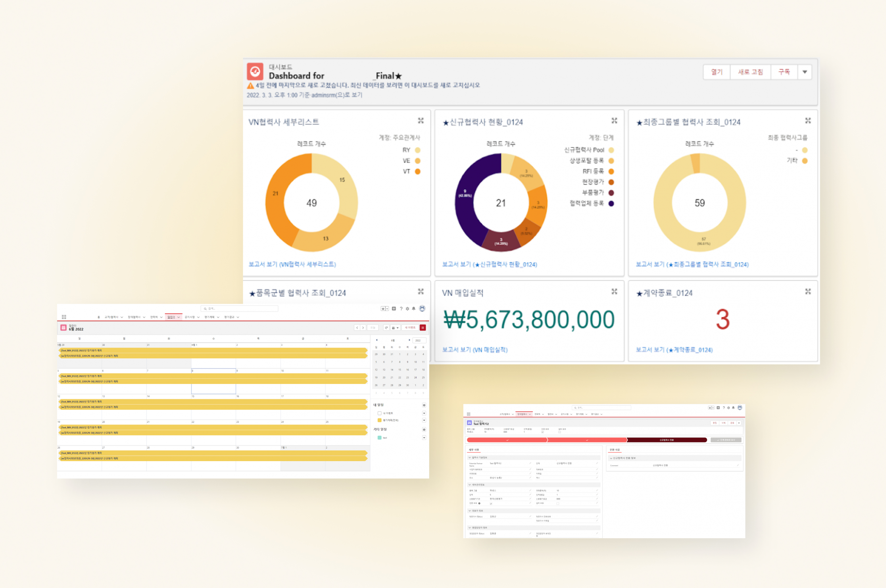Open the 보고서 보기 (VN 매입실적) link
886x588 pixels.
(x=475, y=349)
